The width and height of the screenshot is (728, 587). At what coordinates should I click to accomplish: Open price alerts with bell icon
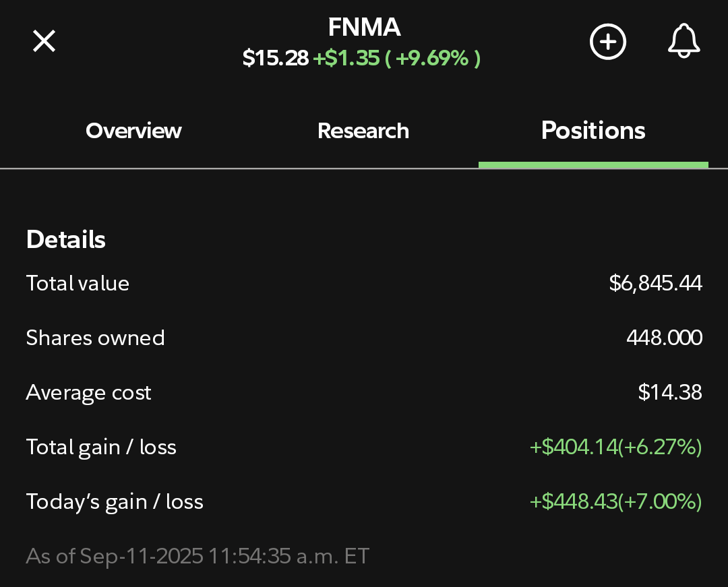pyautogui.click(x=684, y=41)
